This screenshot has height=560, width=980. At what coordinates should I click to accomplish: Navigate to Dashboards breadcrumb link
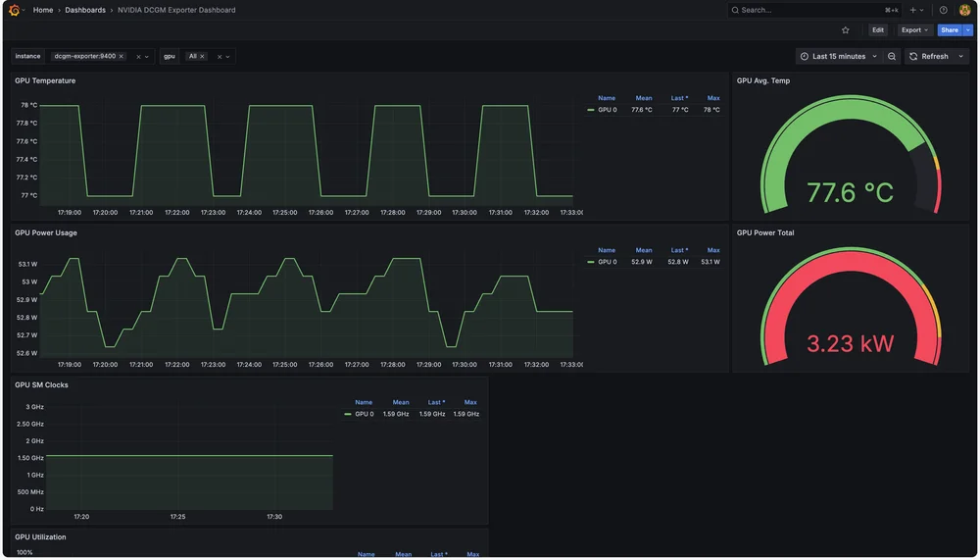[85, 10]
